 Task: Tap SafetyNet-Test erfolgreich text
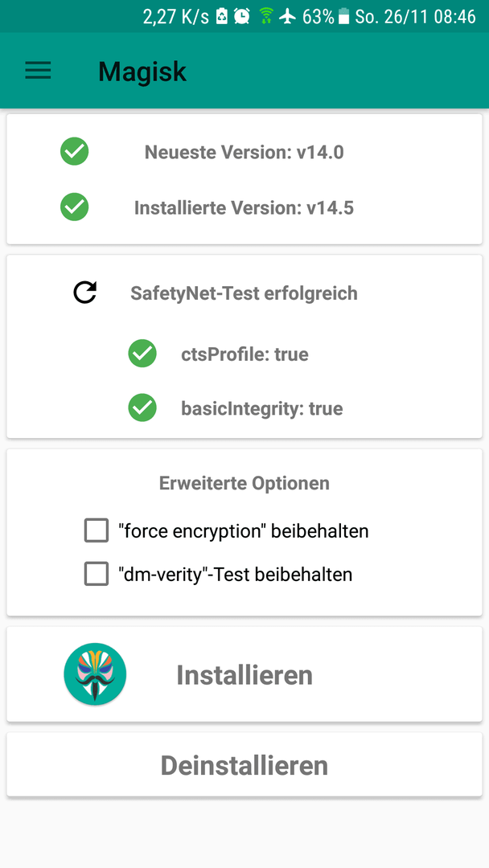[244, 293]
